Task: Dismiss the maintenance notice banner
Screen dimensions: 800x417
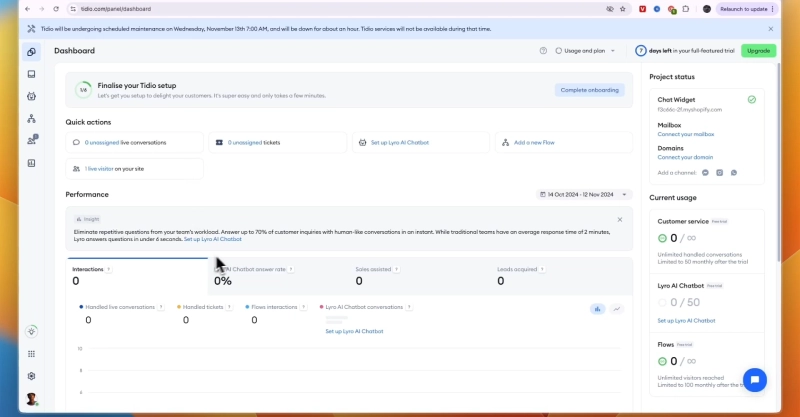Action: click(770, 29)
